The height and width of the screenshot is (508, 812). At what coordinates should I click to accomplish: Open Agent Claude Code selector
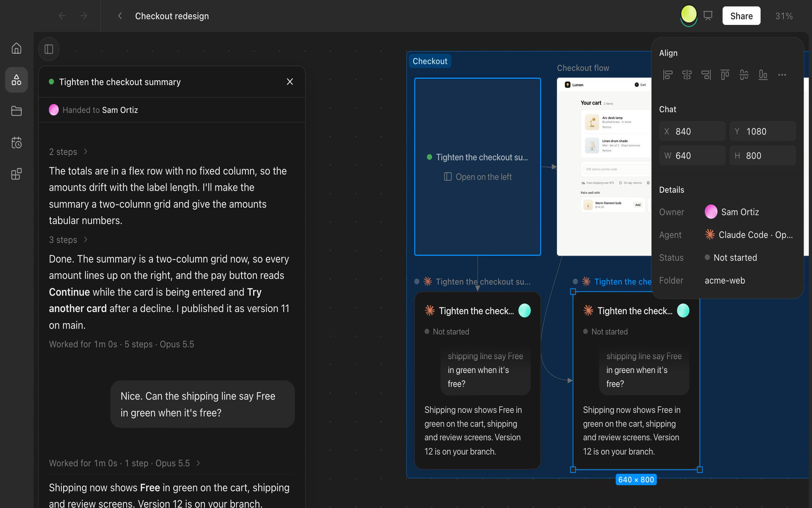pos(749,234)
